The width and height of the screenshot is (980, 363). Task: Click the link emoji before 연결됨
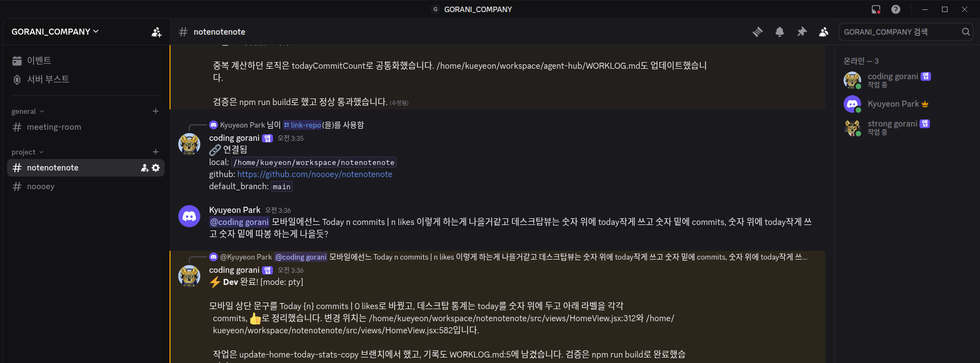pos(215,150)
